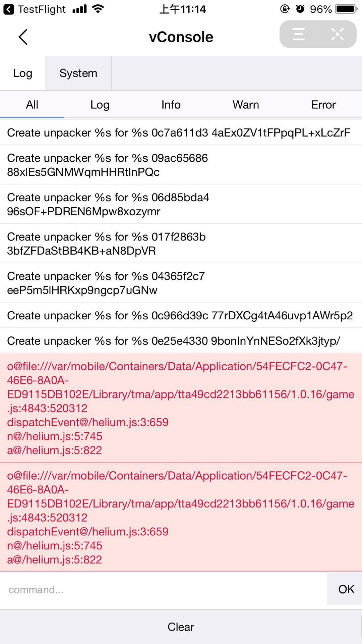Filter console by Info level
This screenshot has width=362, height=644.
(x=171, y=105)
